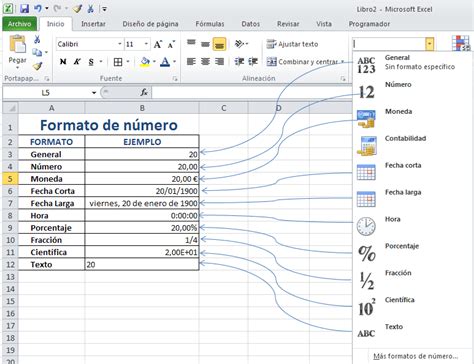Switch to the Fórmulas tab
Image resolution: width=474 pixels, height=364 pixels.
[x=210, y=24]
